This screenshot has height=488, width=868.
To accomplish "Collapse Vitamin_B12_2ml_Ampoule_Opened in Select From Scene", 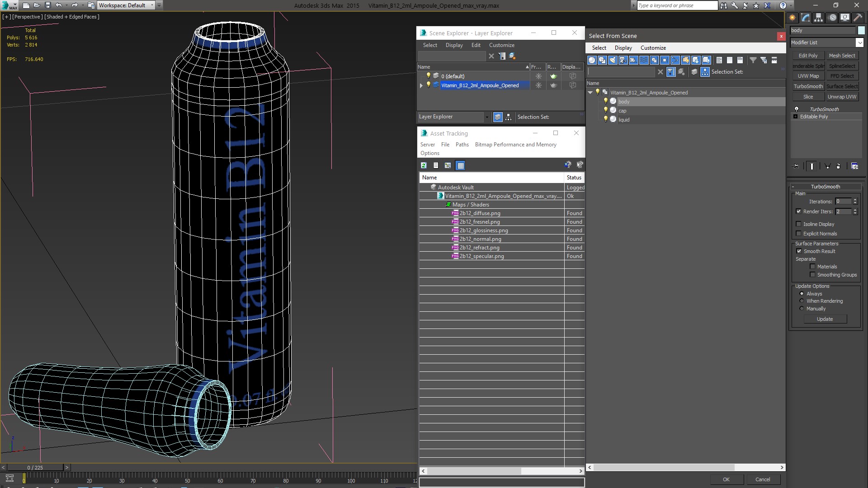I will [x=590, y=93].
